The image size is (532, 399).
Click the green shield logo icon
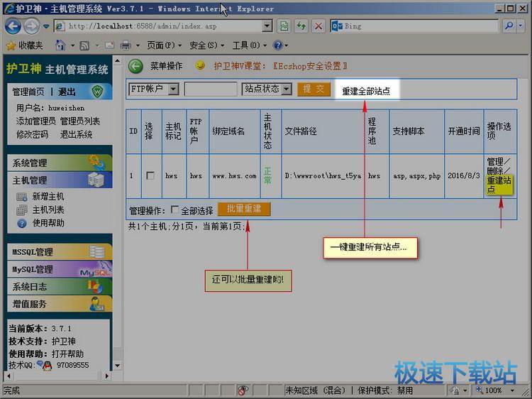(x=97, y=92)
